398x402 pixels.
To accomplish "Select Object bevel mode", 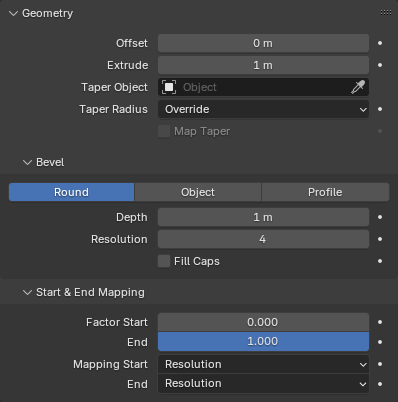I will point(198,192).
